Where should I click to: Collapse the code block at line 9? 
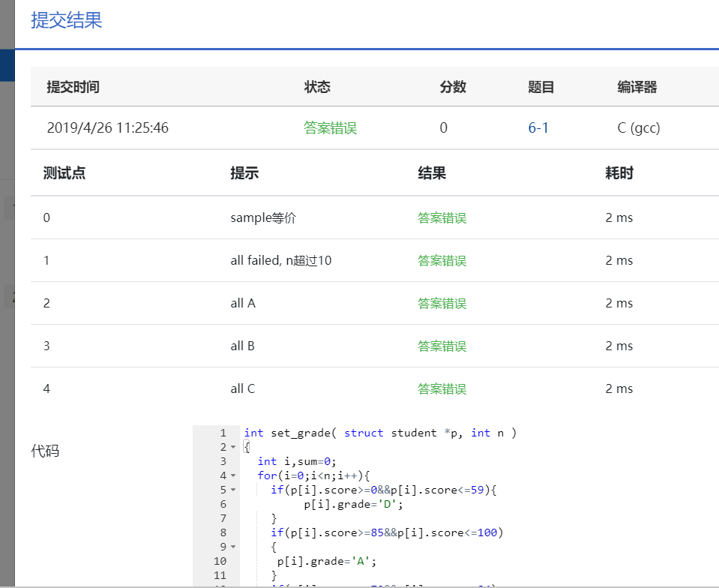coord(232,547)
